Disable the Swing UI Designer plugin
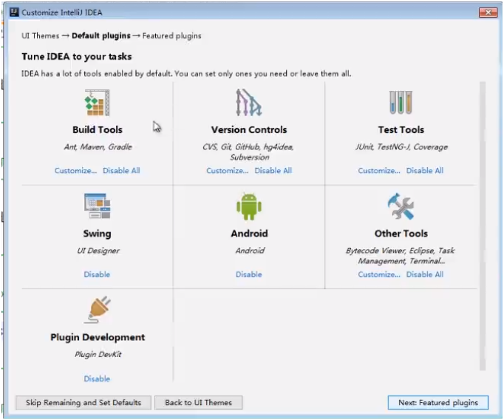504x420 pixels. coord(97,274)
